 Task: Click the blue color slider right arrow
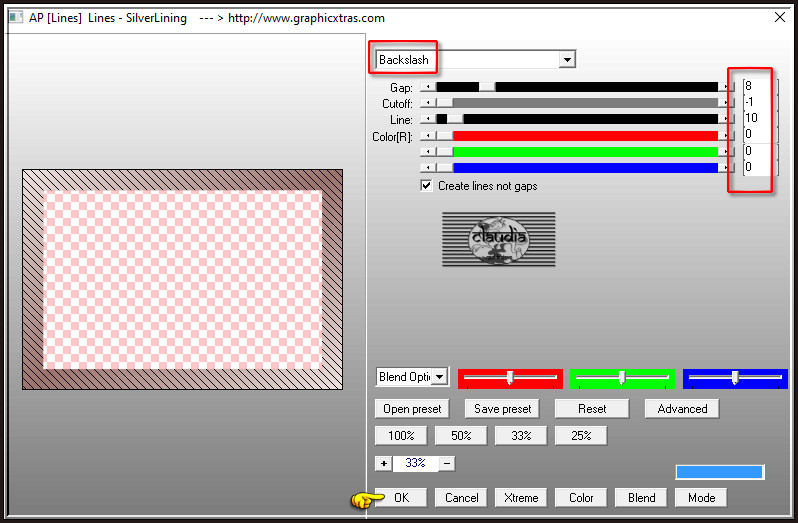[726, 167]
